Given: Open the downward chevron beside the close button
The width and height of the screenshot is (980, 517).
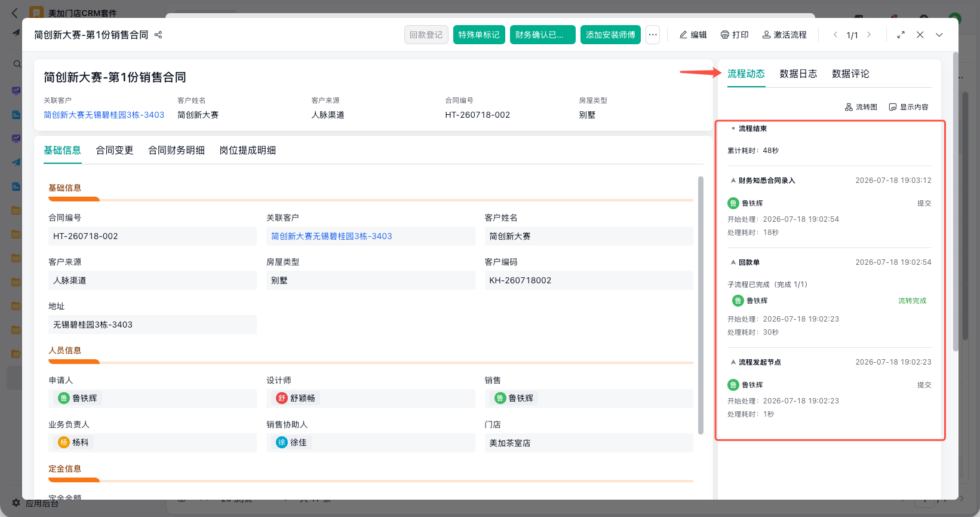Looking at the screenshot, I should 939,35.
